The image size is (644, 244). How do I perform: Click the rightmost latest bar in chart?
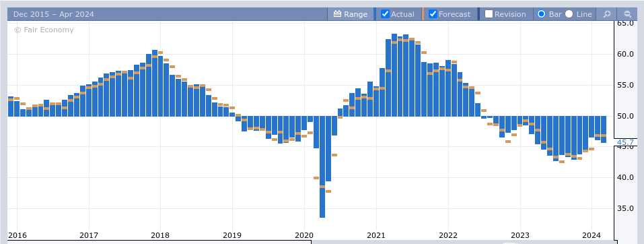pyautogui.click(x=604, y=129)
